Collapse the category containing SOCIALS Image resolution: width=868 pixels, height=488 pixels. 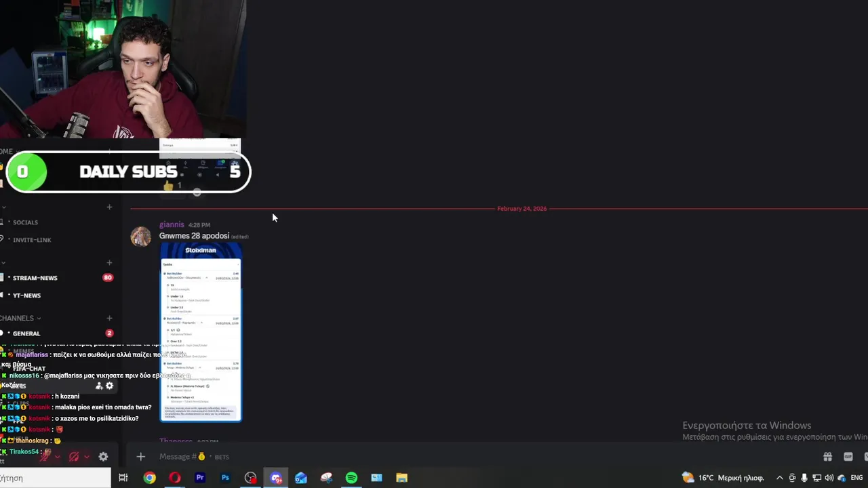(4, 207)
